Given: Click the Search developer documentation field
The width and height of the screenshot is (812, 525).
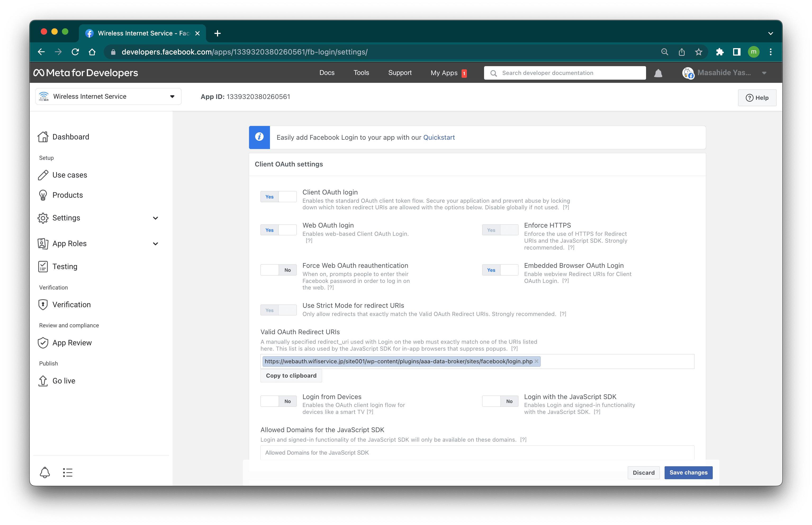Looking at the screenshot, I should click(x=565, y=73).
